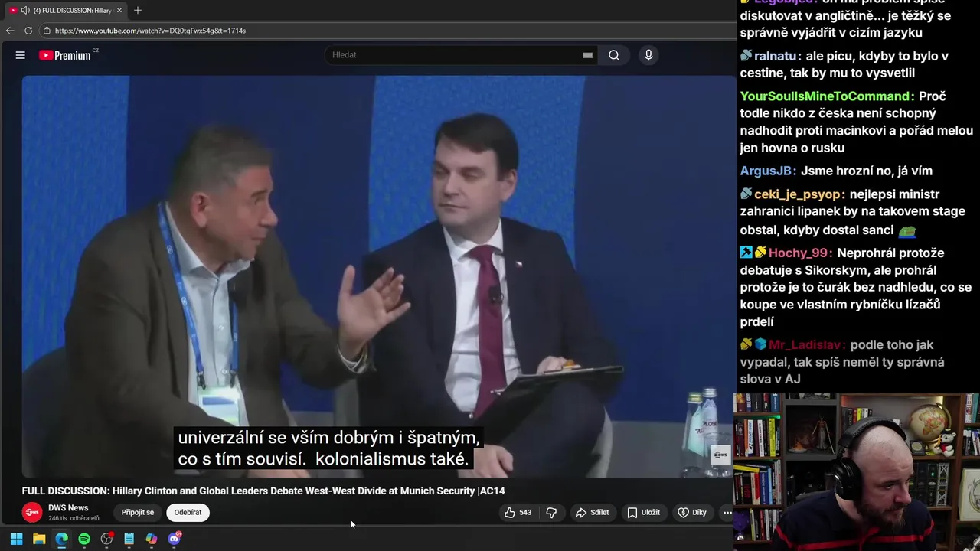The width and height of the screenshot is (980, 551).
Task: Click the cube badge before Mr_Ladislav
Action: (759, 344)
